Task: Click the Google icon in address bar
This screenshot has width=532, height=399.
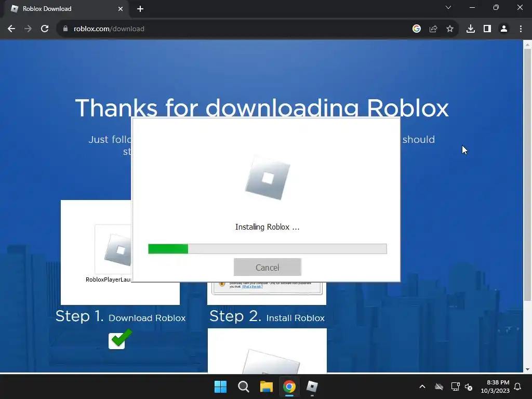Action: [x=417, y=29]
